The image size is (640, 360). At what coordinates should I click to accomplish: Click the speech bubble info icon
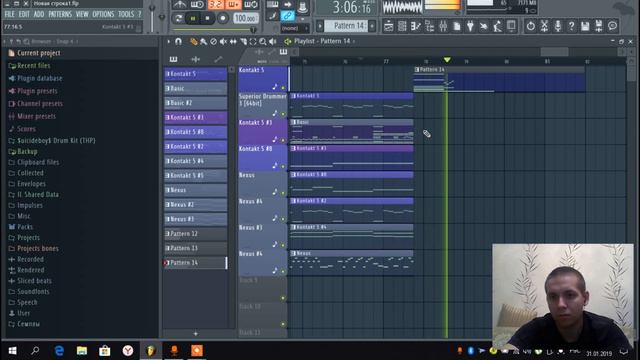[613, 27]
